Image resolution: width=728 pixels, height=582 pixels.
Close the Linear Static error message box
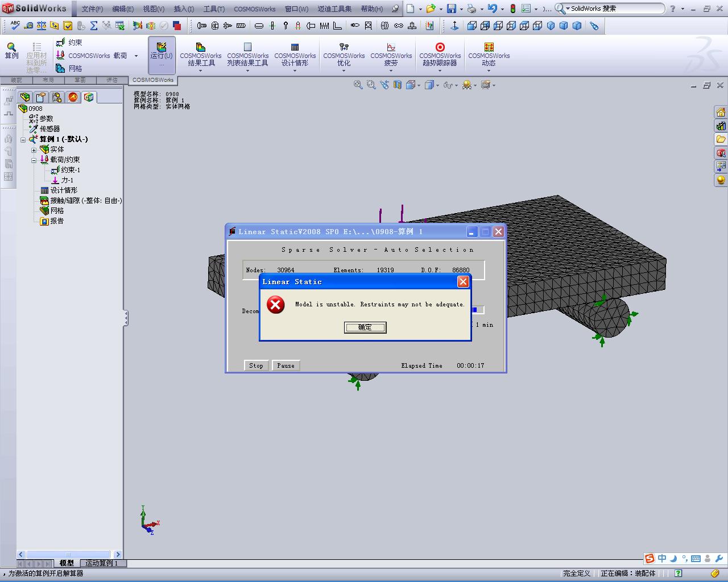tap(463, 281)
